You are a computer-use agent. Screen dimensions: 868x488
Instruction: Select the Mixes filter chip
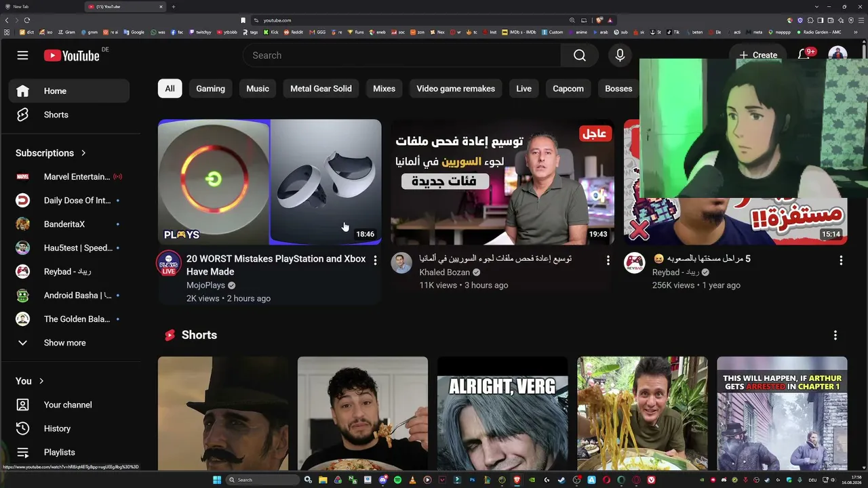pos(384,89)
